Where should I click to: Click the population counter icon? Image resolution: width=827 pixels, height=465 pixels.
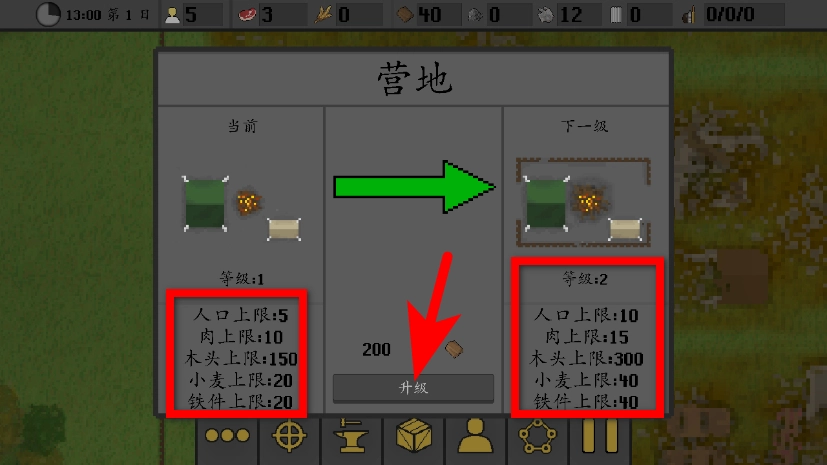pyautogui.click(x=172, y=15)
